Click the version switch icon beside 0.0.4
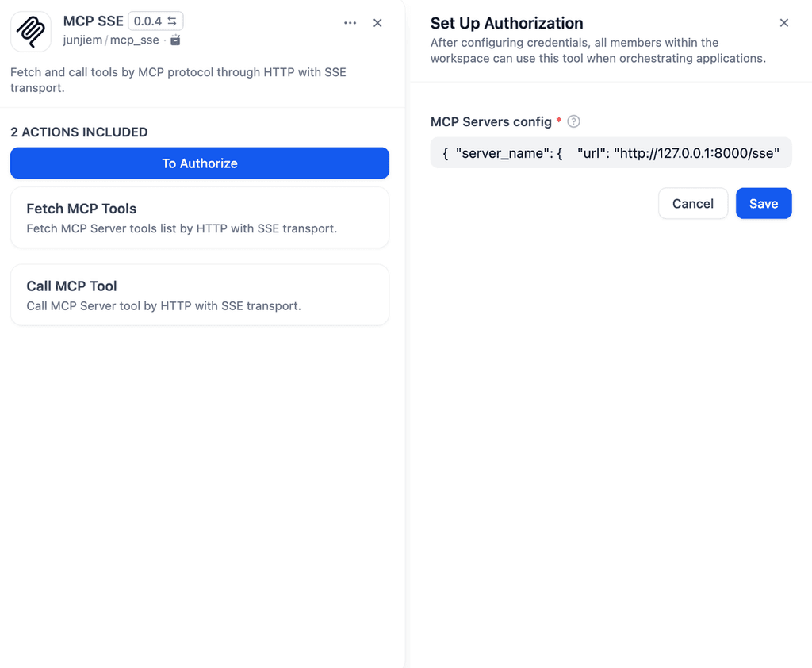The width and height of the screenshot is (812, 668). click(174, 21)
